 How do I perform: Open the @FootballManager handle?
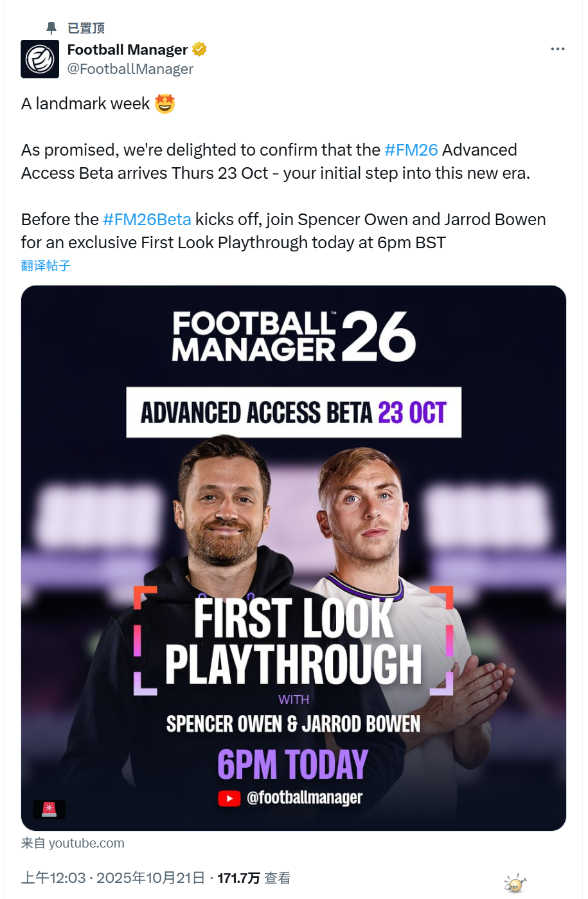point(130,69)
